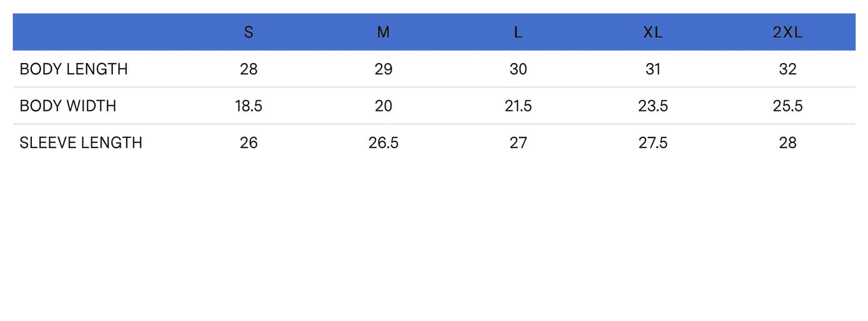
Task: Click body width value 21.5 for L
Action: [518, 106]
